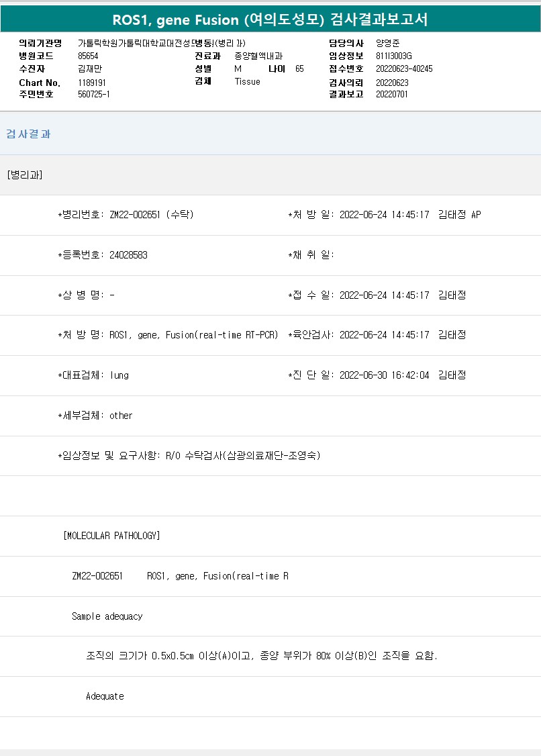The image size is (541, 756).
Task: Click the attending doctor name 양영준
Action: coord(388,44)
